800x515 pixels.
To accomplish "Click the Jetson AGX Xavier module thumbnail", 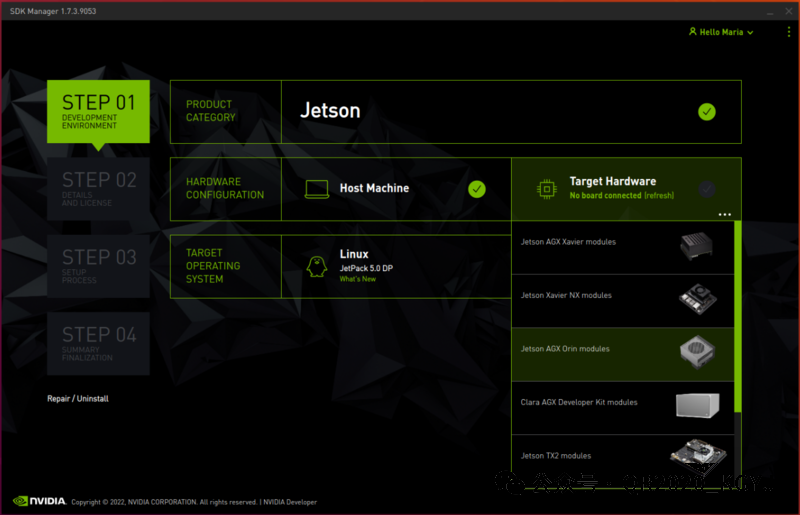I will tap(696, 246).
